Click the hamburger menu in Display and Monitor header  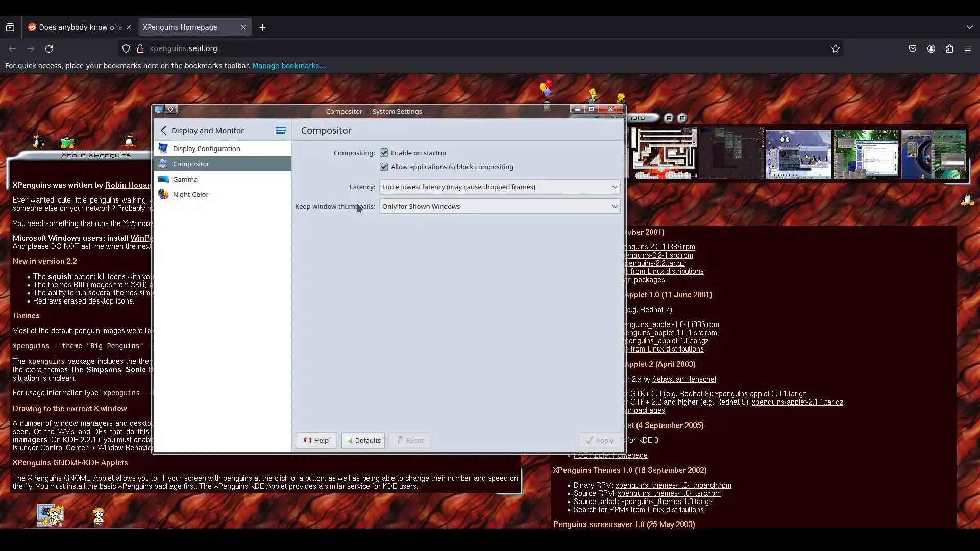click(281, 131)
